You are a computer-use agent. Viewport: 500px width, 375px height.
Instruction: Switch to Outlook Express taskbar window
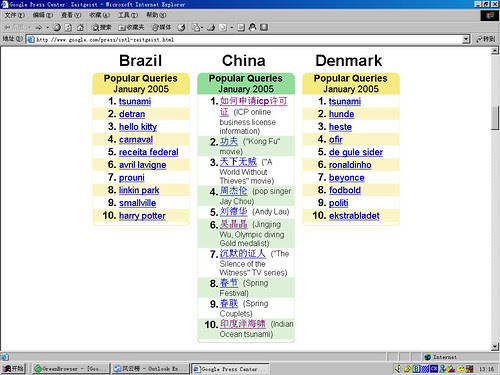[150, 369]
